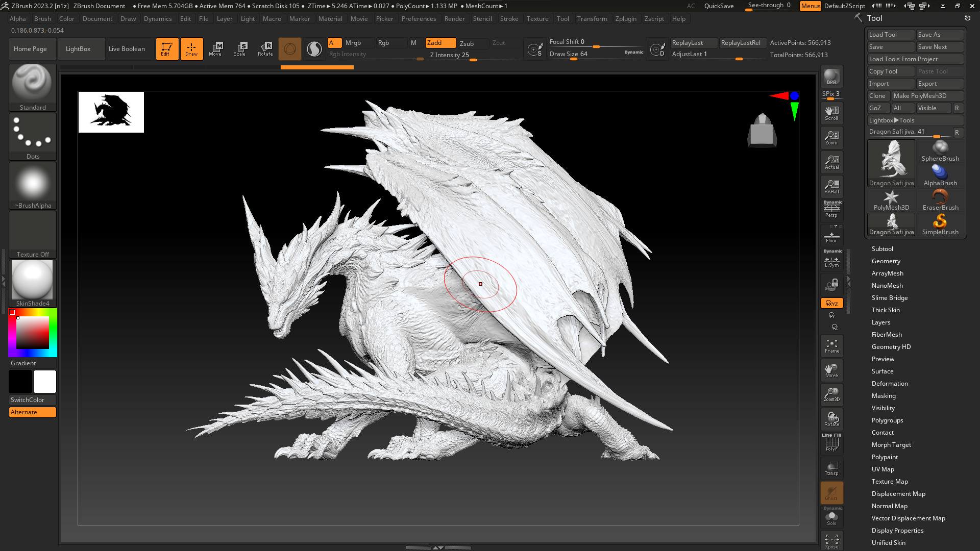Toggle Zadd sculpt mode
980x551 pixels.
[440, 43]
